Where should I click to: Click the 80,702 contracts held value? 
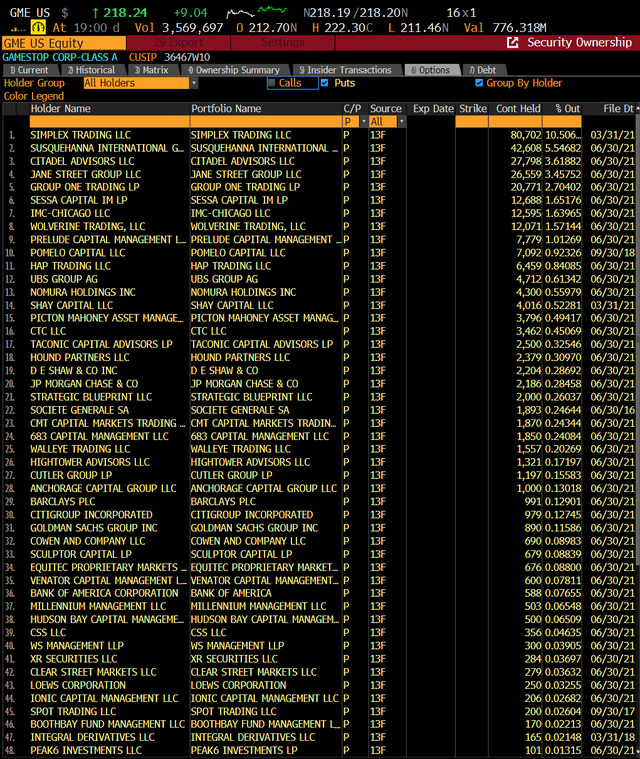pos(526,135)
